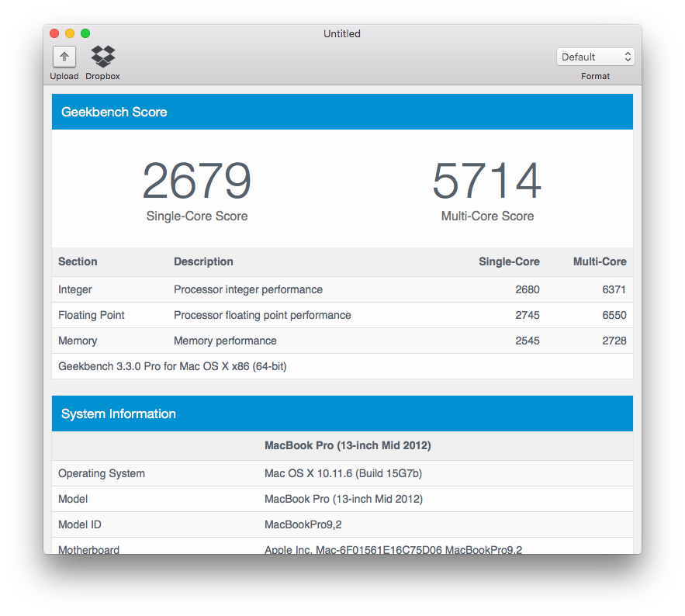Click the Upload arrow icon
The width and height of the screenshot is (685, 616).
pyautogui.click(x=64, y=57)
